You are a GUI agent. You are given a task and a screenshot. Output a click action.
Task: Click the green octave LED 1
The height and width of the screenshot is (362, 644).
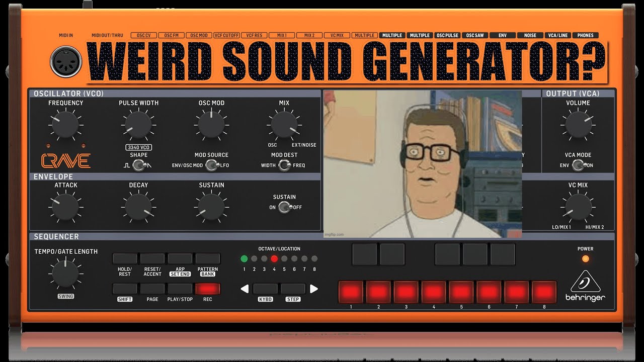244,259
